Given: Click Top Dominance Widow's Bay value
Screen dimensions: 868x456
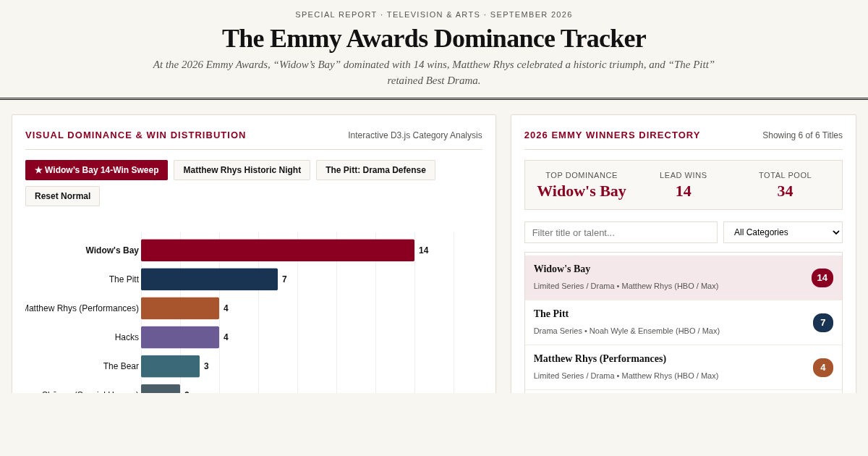Looking at the screenshot, I should [582, 191].
